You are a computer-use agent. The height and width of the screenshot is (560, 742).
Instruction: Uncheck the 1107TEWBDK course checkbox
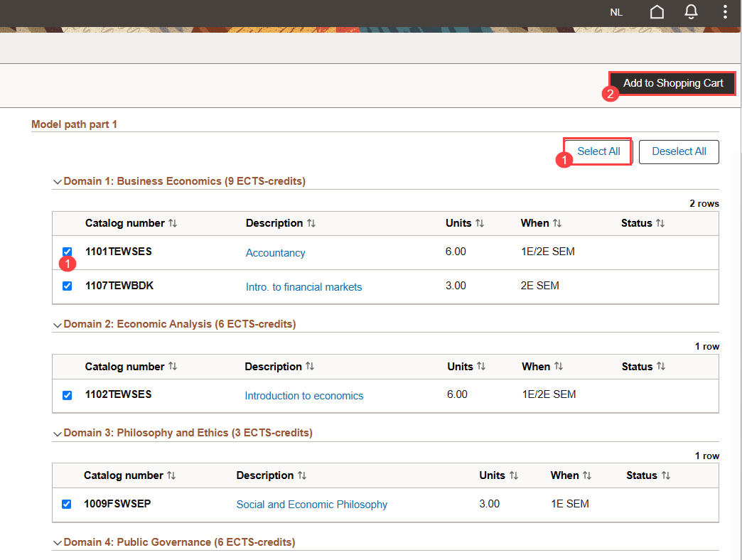click(68, 286)
